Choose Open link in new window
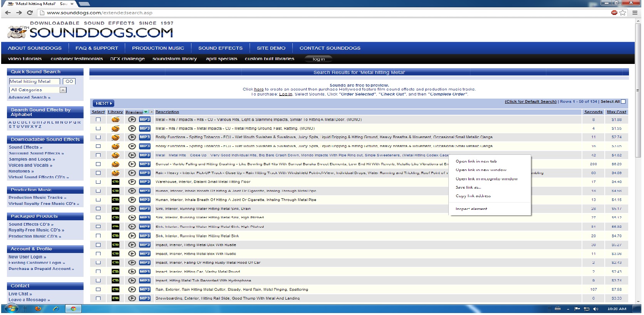Viewport: 644px width, 315px height. tap(481, 170)
